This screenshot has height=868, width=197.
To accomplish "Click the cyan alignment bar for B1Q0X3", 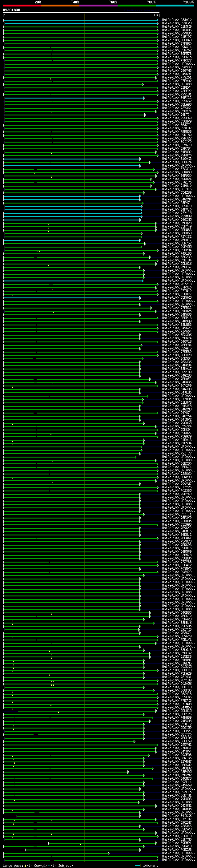I will (x=72, y=159).
